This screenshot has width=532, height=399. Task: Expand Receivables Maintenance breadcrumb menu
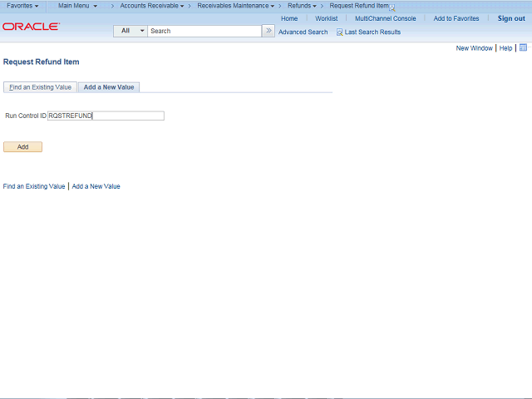(235, 6)
